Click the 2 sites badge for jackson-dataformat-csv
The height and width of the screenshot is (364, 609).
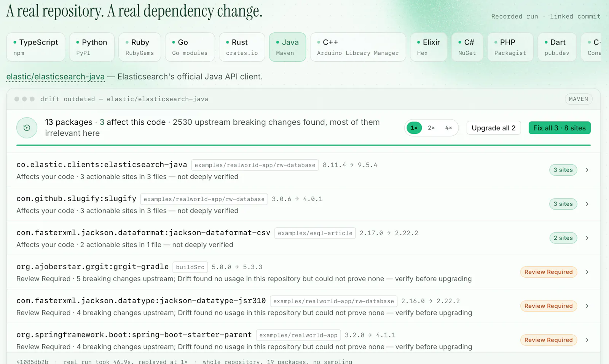point(563,238)
